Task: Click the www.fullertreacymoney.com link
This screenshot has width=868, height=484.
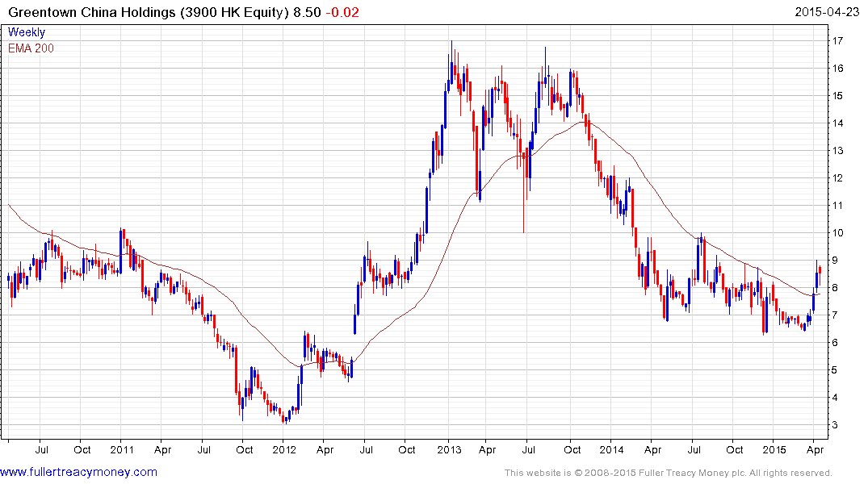Action: (79, 472)
